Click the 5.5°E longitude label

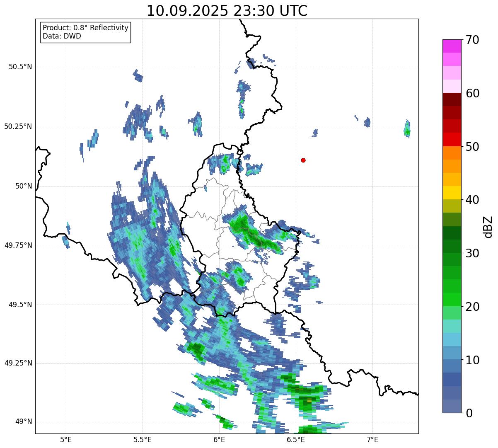tap(143, 439)
